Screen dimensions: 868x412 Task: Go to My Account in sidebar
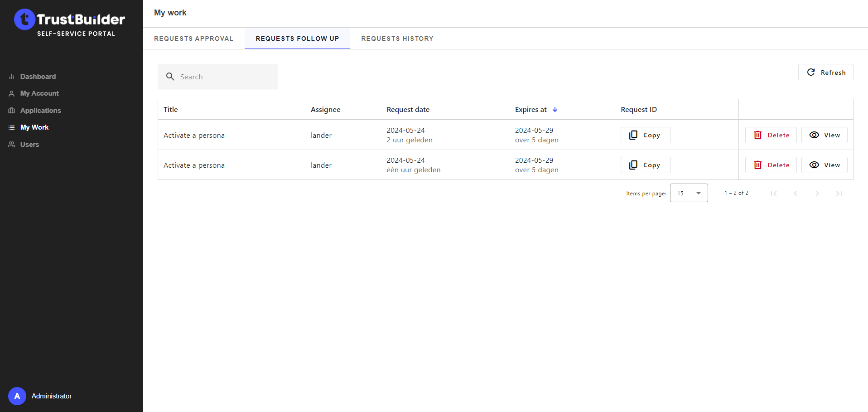[39, 93]
